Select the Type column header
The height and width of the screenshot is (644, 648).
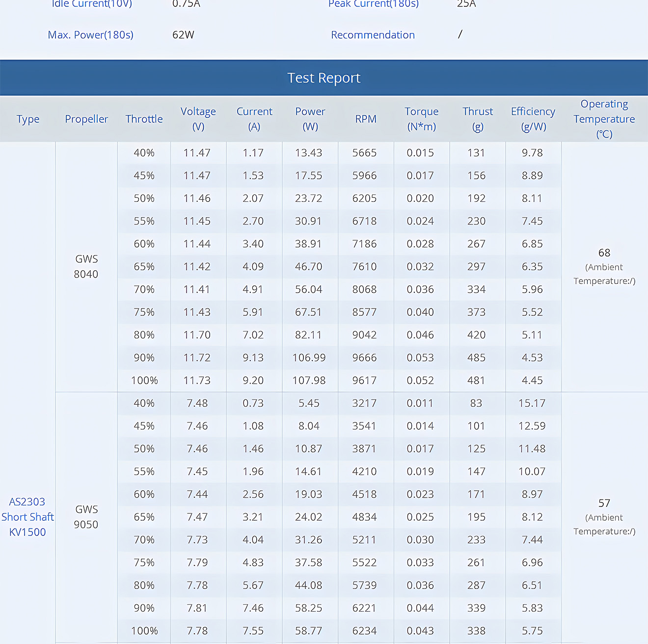[x=28, y=119]
